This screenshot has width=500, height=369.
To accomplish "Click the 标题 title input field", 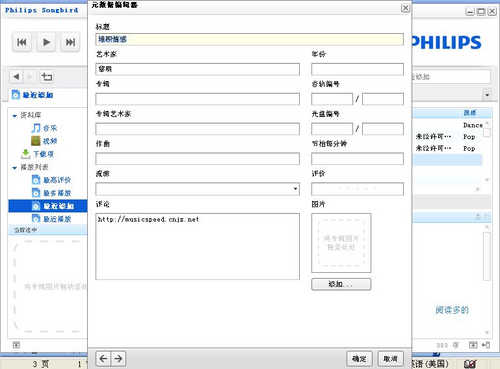I will tap(249, 39).
